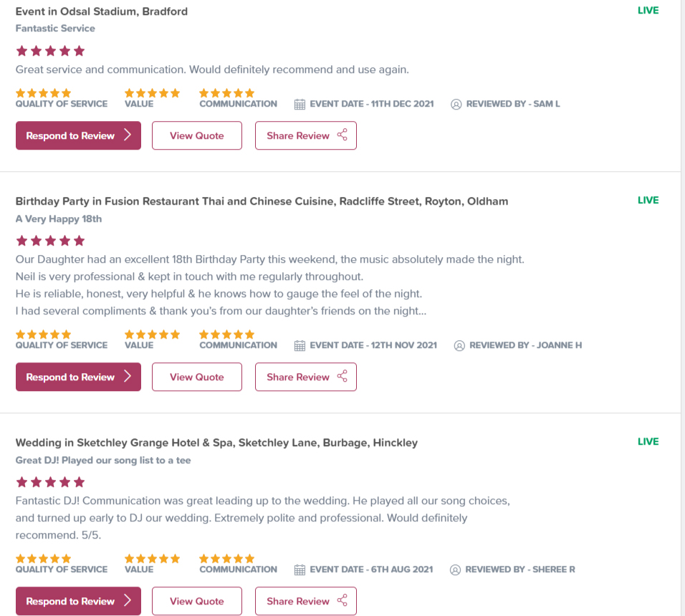Open Wedding in Sketchley Grange Hotel title
Viewport: 685px width, 616px height.
(216, 443)
